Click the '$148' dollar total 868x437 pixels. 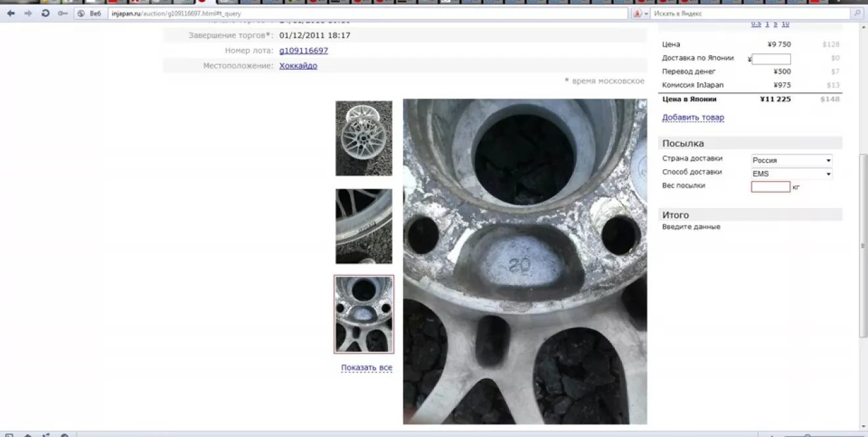click(x=831, y=99)
